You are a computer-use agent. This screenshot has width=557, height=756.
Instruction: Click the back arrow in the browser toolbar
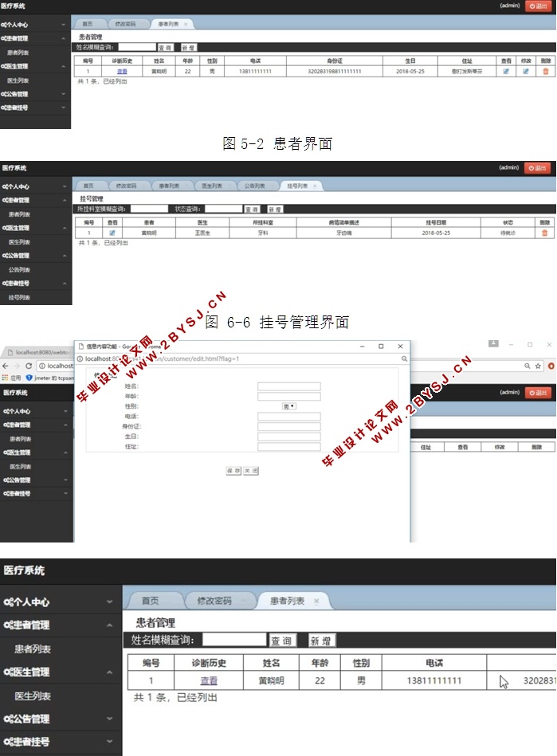click(6, 366)
